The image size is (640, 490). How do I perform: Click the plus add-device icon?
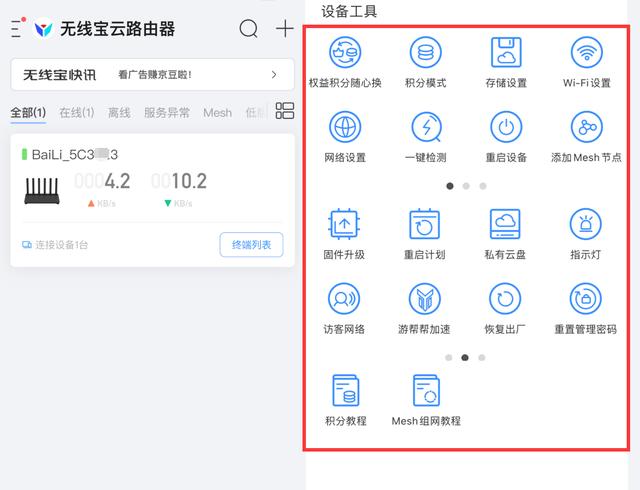285,29
